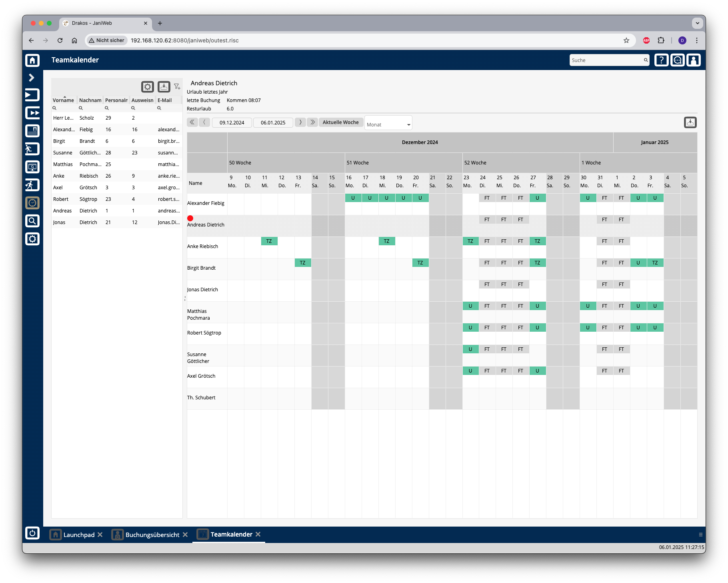The width and height of the screenshot is (728, 583).
Task: Select the Scholz row in employee list
Action: click(x=117, y=118)
